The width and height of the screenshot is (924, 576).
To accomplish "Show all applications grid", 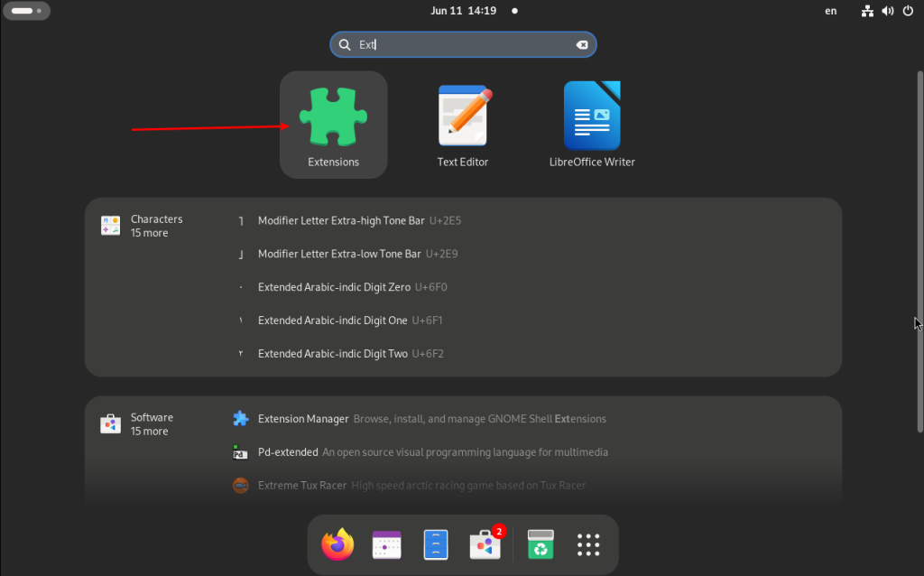I will click(588, 544).
